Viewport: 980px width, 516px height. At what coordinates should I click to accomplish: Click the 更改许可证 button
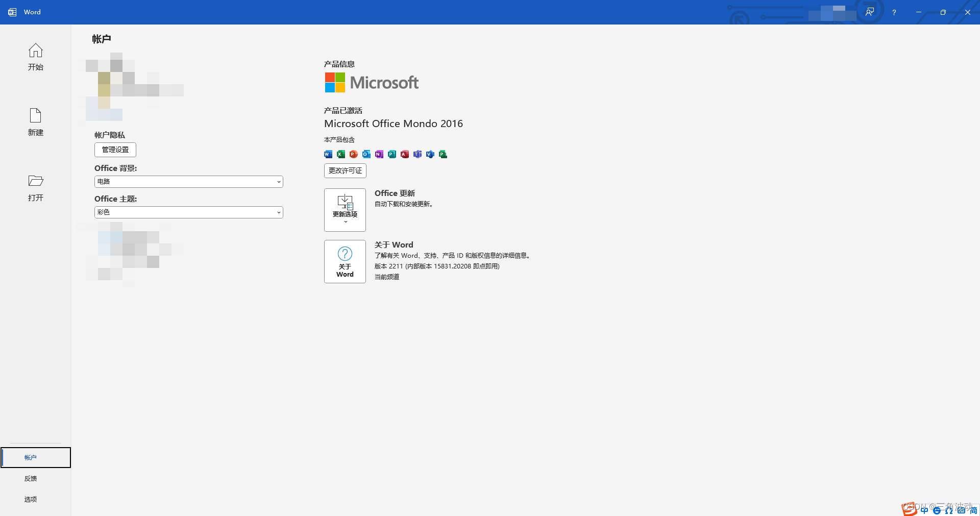(345, 170)
